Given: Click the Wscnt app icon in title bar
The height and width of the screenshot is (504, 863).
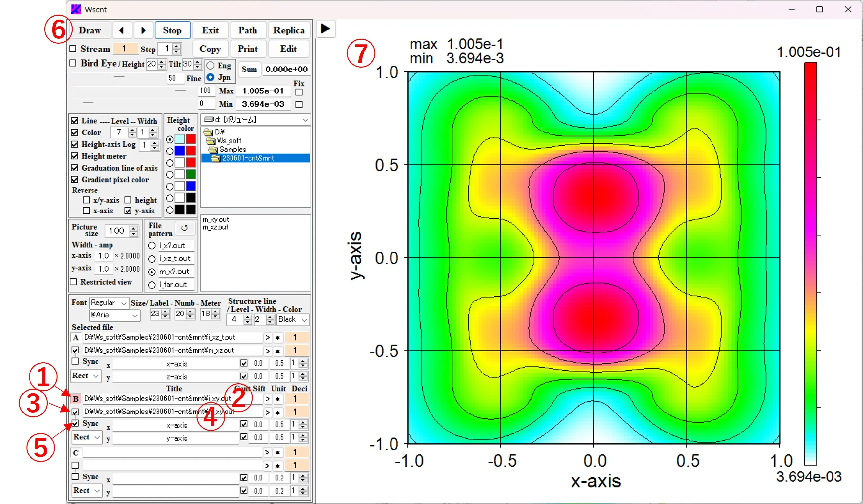Looking at the screenshot, I should 76,9.
